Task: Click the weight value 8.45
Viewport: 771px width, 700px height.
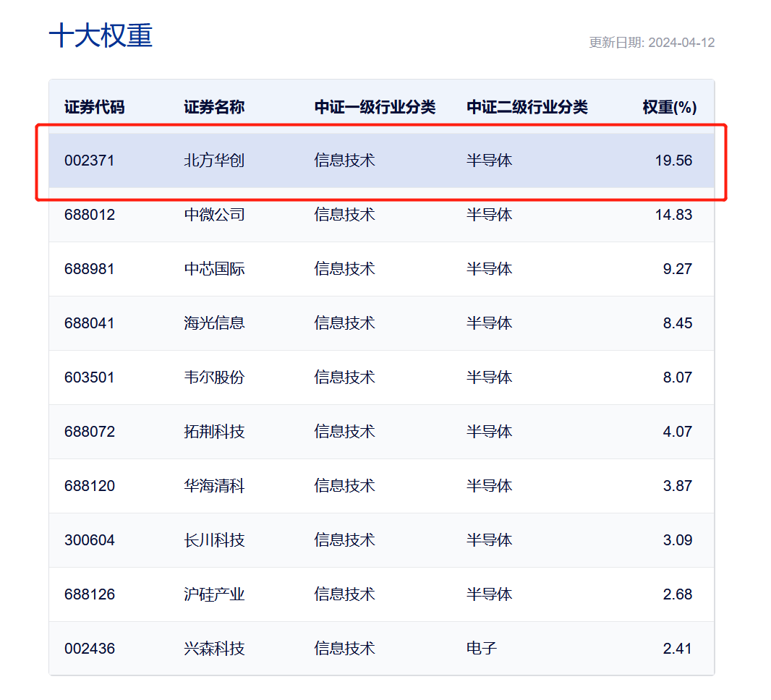Action: pyautogui.click(x=678, y=323)
